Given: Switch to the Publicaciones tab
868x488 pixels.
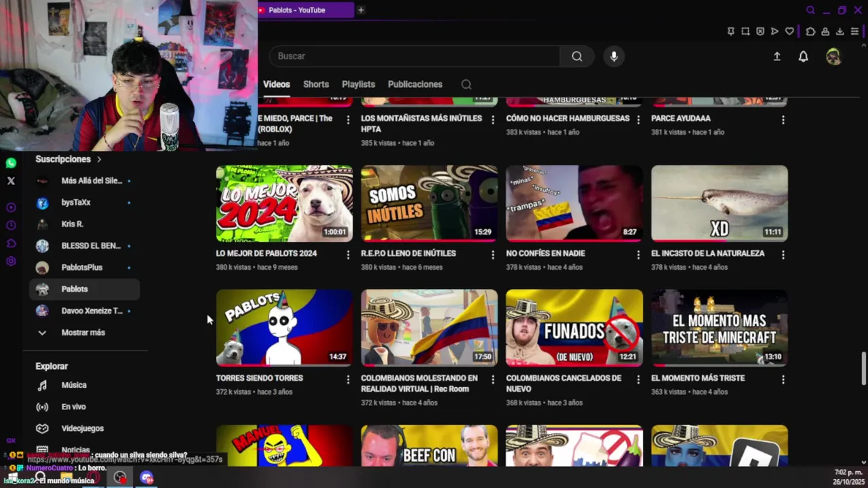Looking at the screenshot, I should point(415,85).
